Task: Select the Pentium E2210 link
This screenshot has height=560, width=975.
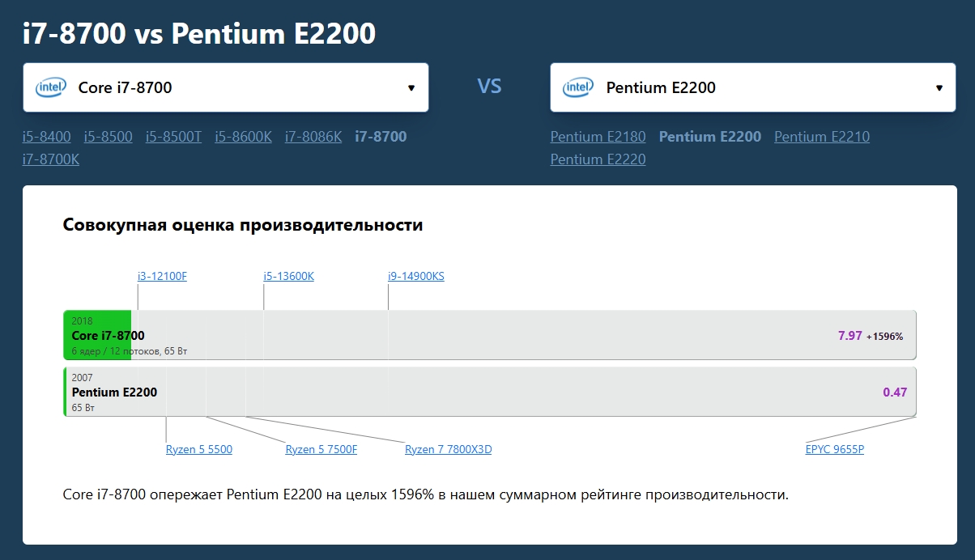Action: click(822, 137)
